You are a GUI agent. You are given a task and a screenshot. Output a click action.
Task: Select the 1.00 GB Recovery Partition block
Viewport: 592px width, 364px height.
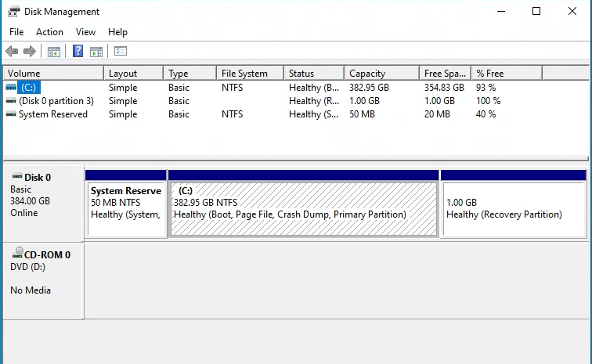(x=513, y=209)
